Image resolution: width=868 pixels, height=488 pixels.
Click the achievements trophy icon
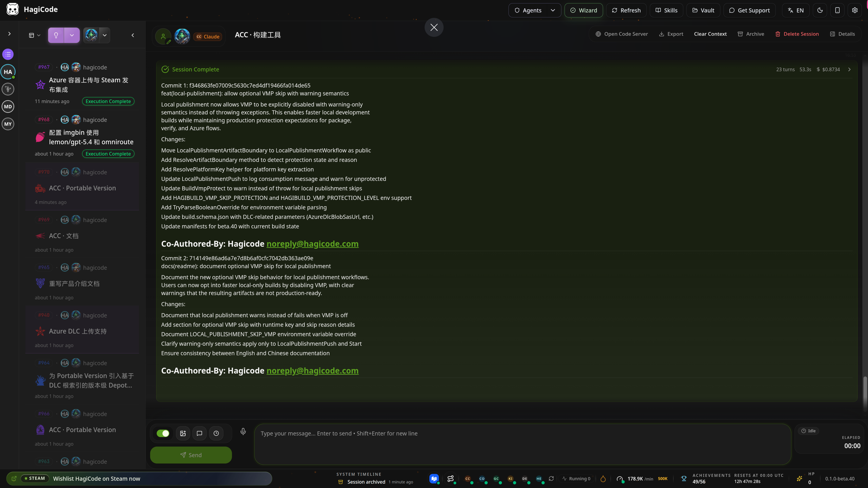coord(684,479)
